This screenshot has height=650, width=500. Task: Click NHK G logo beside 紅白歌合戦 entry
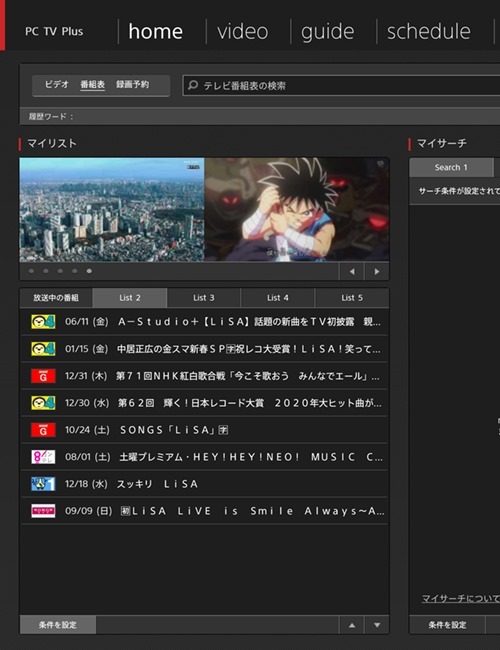coord(43,376)
